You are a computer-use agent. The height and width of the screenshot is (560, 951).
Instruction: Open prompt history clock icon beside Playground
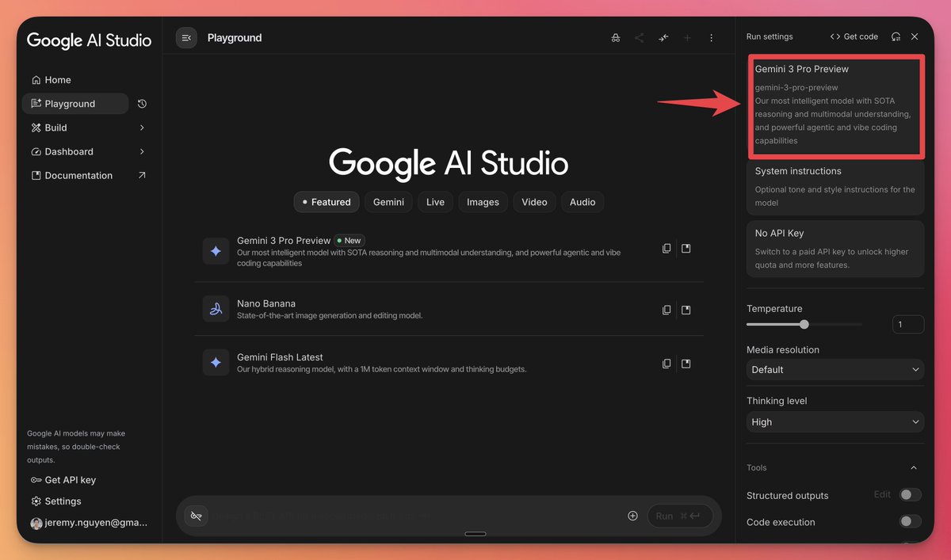pos(142,104)
